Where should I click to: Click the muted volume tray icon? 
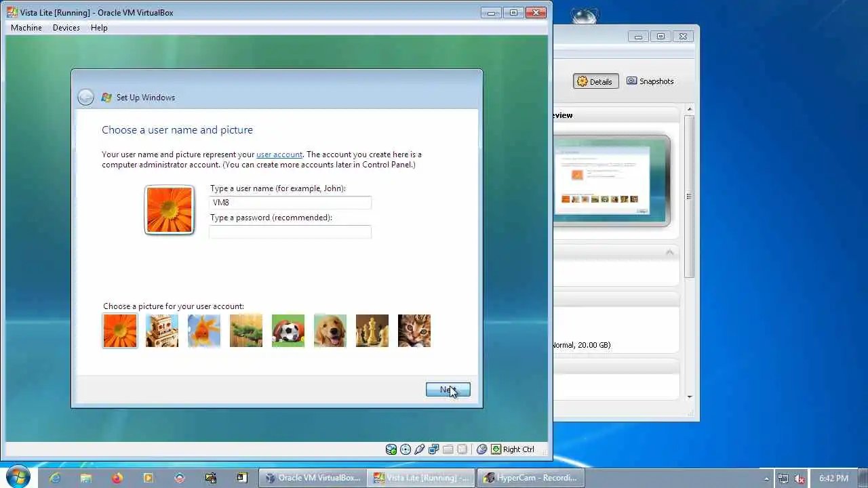(x=800, y=479)
